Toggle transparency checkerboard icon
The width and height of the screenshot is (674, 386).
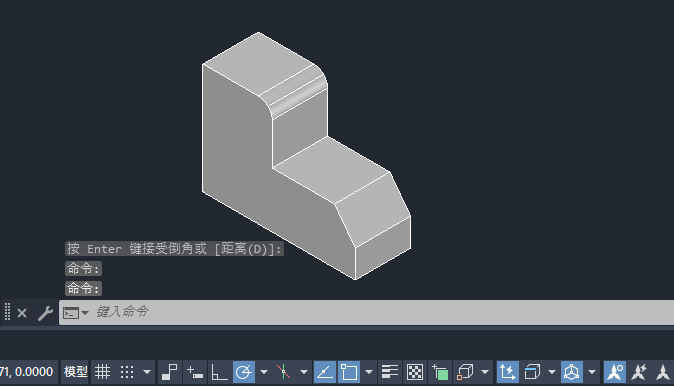click(415, 372)
